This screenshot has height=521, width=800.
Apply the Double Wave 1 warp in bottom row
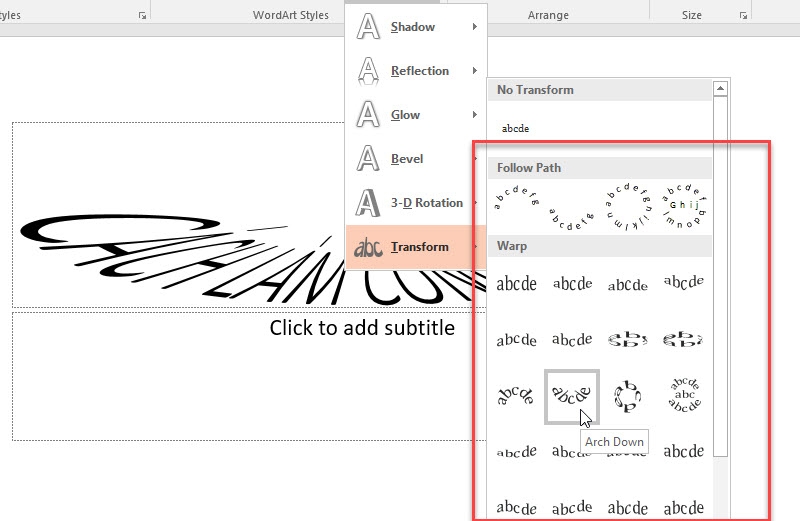pyautogui.click(x=628, y=507)
